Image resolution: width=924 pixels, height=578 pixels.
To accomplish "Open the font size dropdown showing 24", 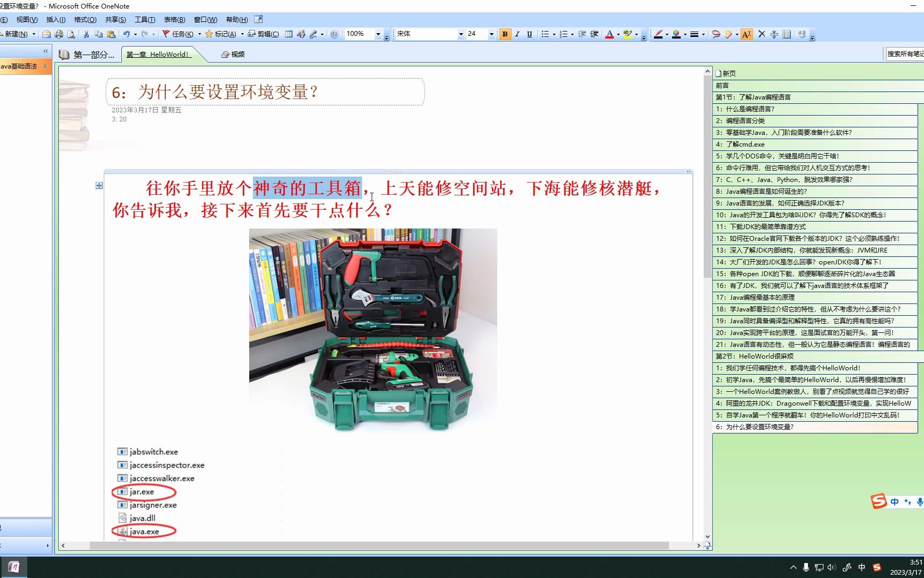I will point(491,34).
